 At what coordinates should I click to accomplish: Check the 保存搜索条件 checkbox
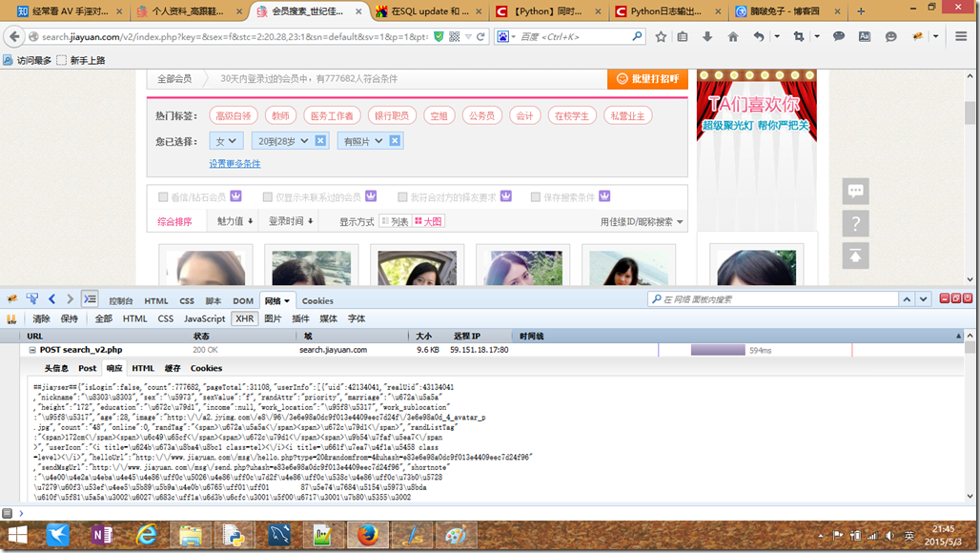pos(536,196)
